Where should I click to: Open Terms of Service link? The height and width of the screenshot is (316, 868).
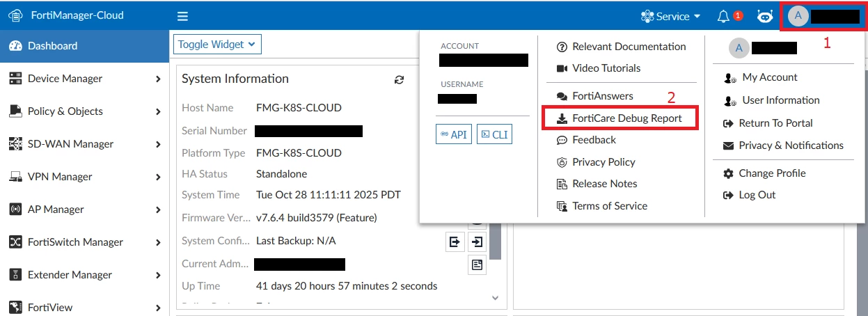602,206
